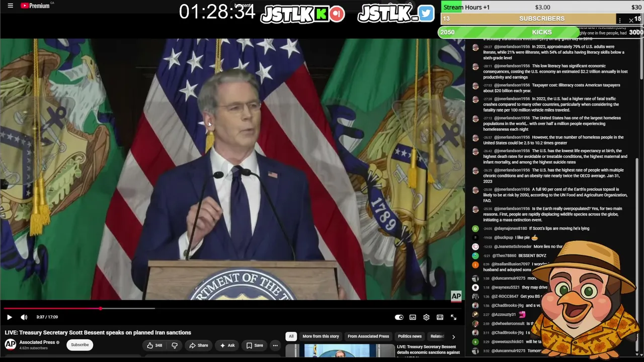Image resolution: width=644 pixels, height=362 pixels.
Task: Click chat message about largest homeless populations
Action: tap(550, 123)
